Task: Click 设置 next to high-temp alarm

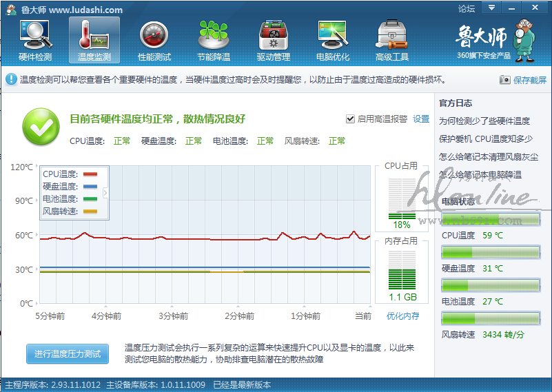Action: 421,119
